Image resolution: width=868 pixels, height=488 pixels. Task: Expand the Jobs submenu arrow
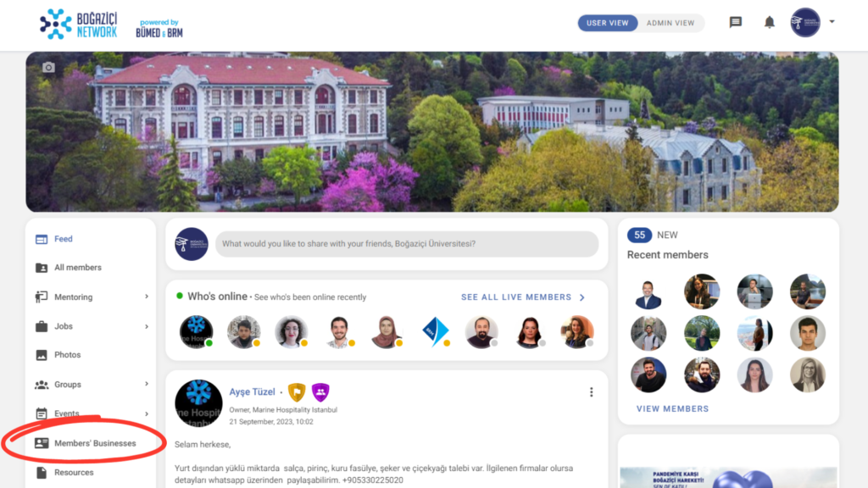147,326
